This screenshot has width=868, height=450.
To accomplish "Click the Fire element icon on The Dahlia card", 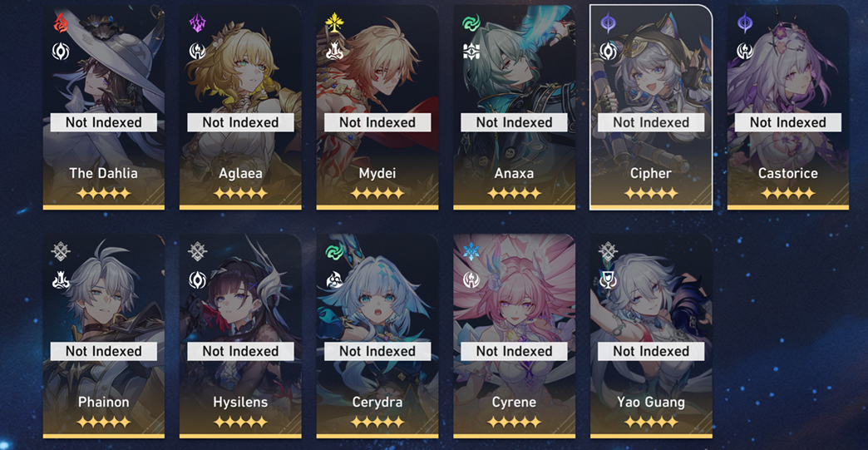I will [x=61, y=23].
